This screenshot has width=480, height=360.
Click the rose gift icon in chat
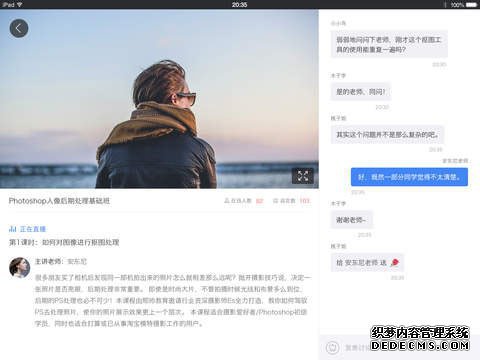point(395,262)
